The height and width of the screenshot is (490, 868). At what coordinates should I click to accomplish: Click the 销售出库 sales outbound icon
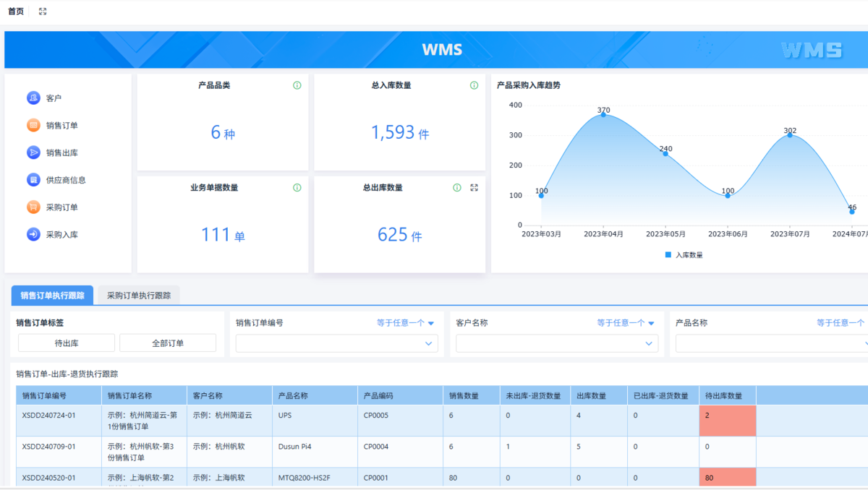[x=33, y=152]
